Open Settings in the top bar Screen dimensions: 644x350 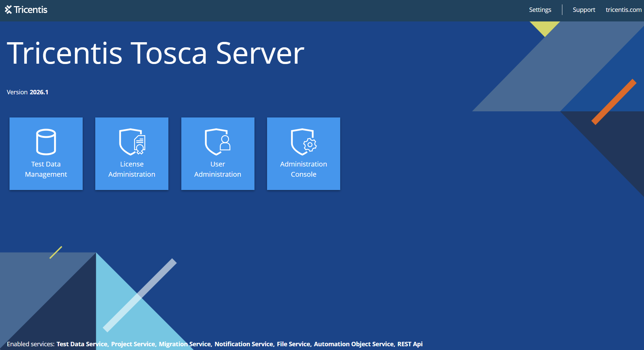pos(540,10)
